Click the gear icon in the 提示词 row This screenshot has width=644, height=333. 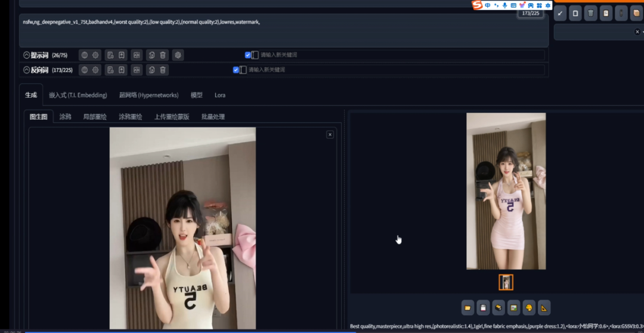pyautogui.click(x=95, y=55)
